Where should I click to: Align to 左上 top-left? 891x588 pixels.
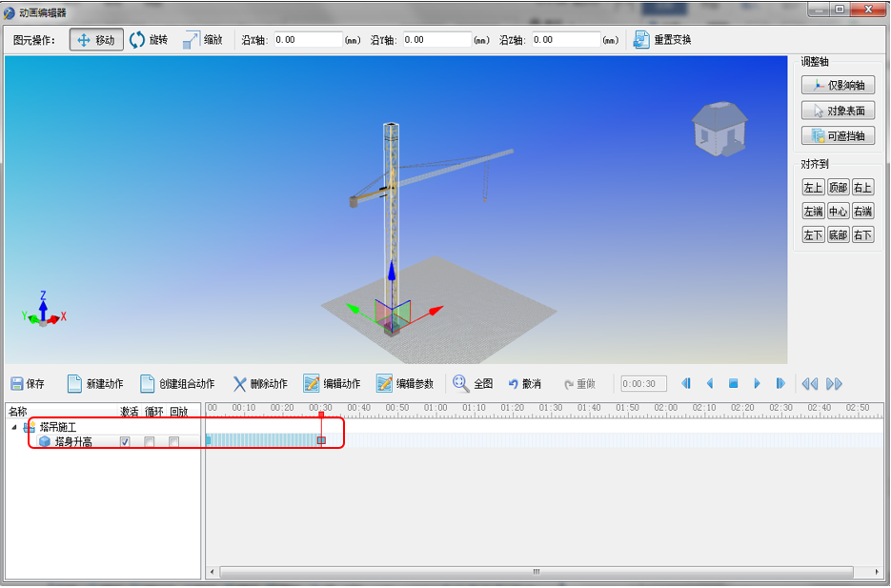(x=813, y=188)
